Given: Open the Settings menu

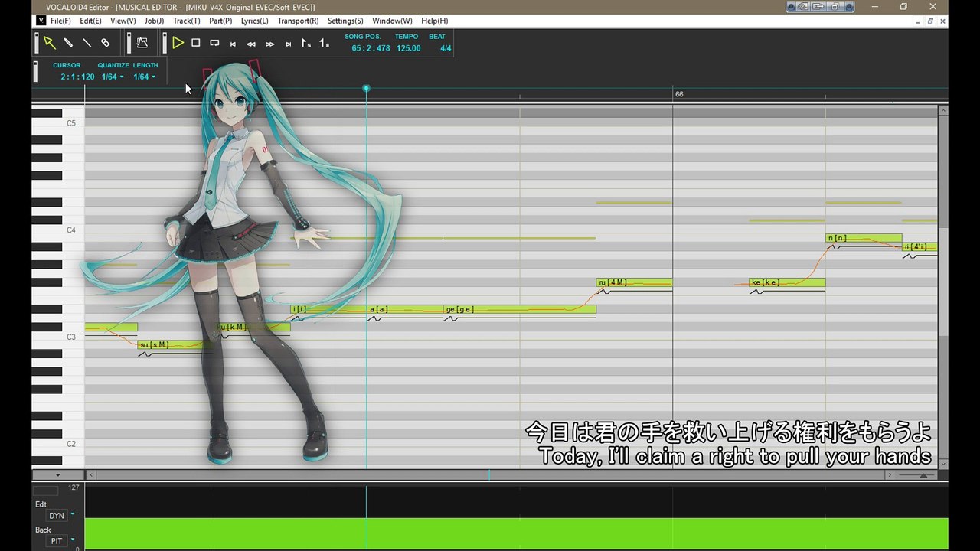Looking at the screenshot, I should (345, 21).
